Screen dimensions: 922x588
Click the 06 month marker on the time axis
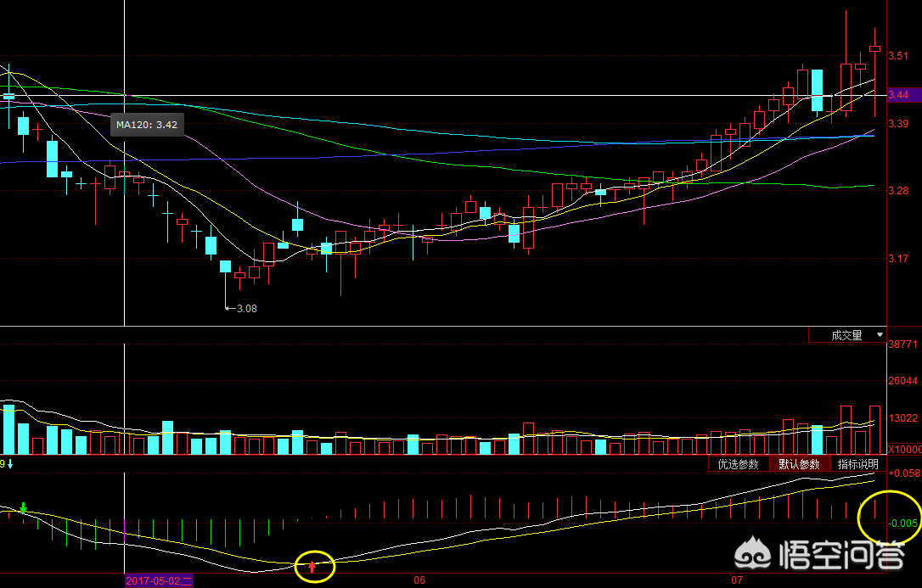coord(419,581)
